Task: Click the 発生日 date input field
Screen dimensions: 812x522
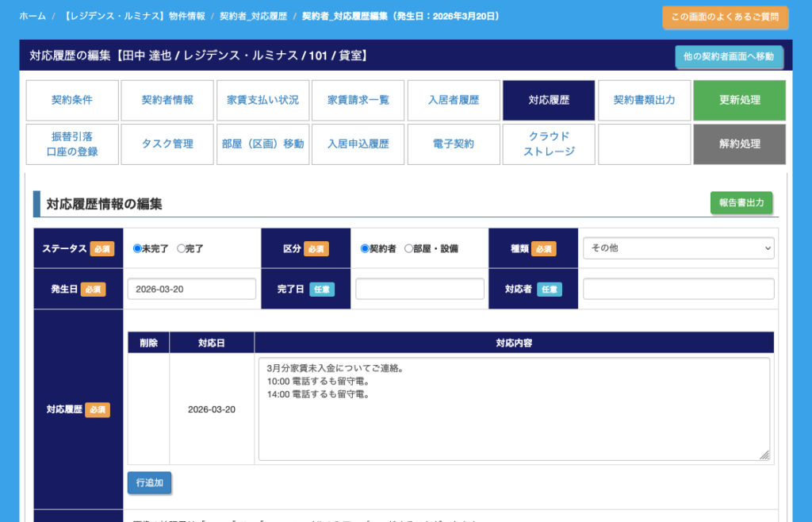Action: (x=191, y=289)
